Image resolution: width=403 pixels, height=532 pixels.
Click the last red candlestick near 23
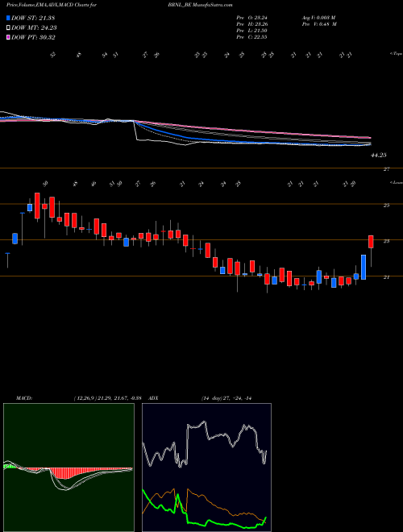(371, 242)
